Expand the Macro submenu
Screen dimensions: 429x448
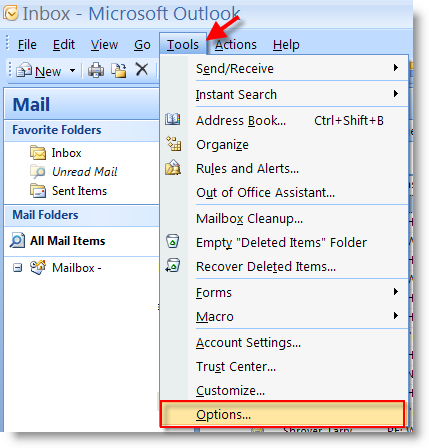point(284,316)
